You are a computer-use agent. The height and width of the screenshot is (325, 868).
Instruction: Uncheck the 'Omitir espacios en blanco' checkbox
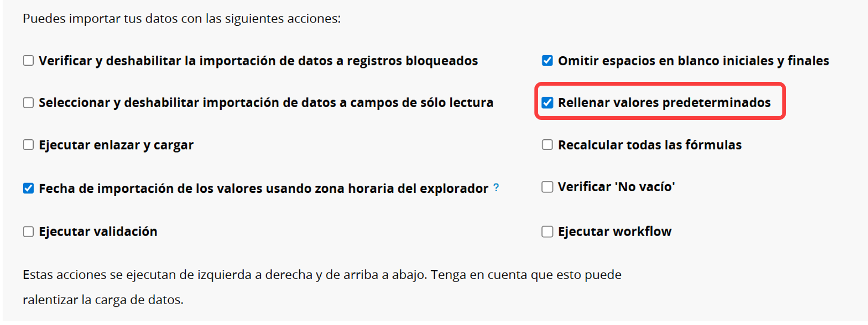coord(547,61)
